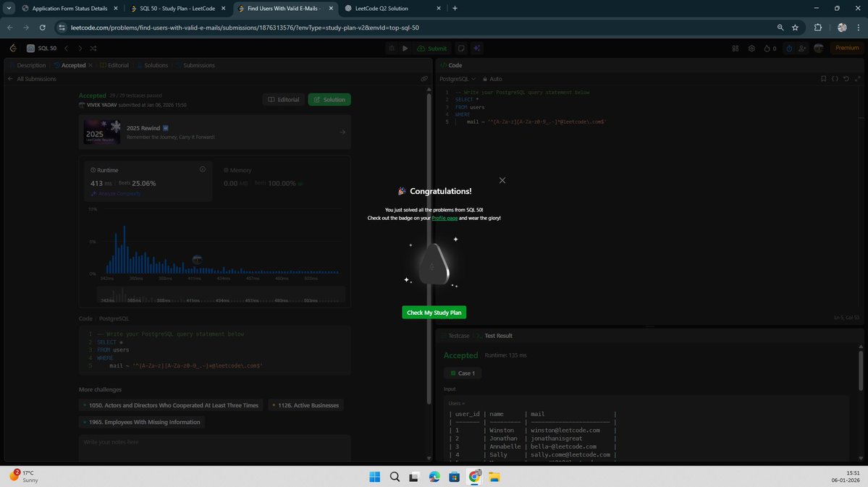Open the tab search dropdown arrow

9,8
